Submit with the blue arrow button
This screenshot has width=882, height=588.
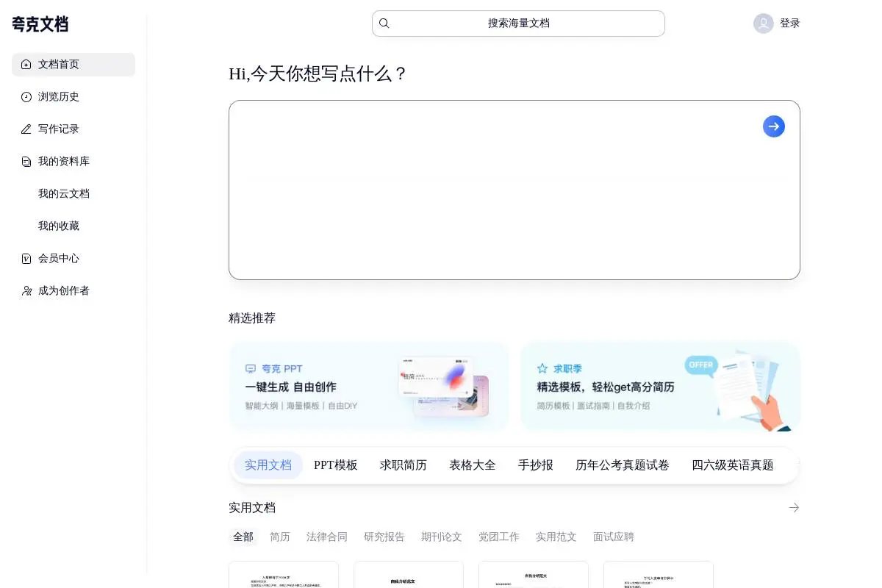click(773, 126)
